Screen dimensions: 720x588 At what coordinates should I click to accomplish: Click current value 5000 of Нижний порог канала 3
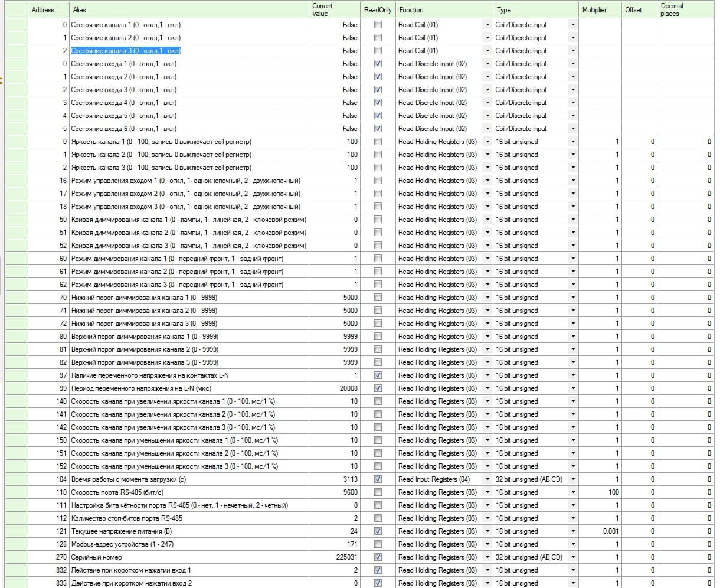pos(335,324)
